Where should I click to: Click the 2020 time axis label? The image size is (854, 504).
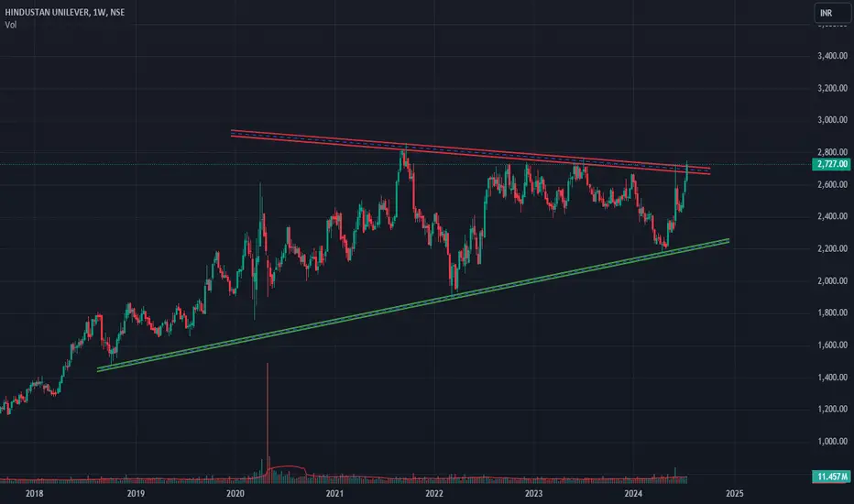click(235, 494)
